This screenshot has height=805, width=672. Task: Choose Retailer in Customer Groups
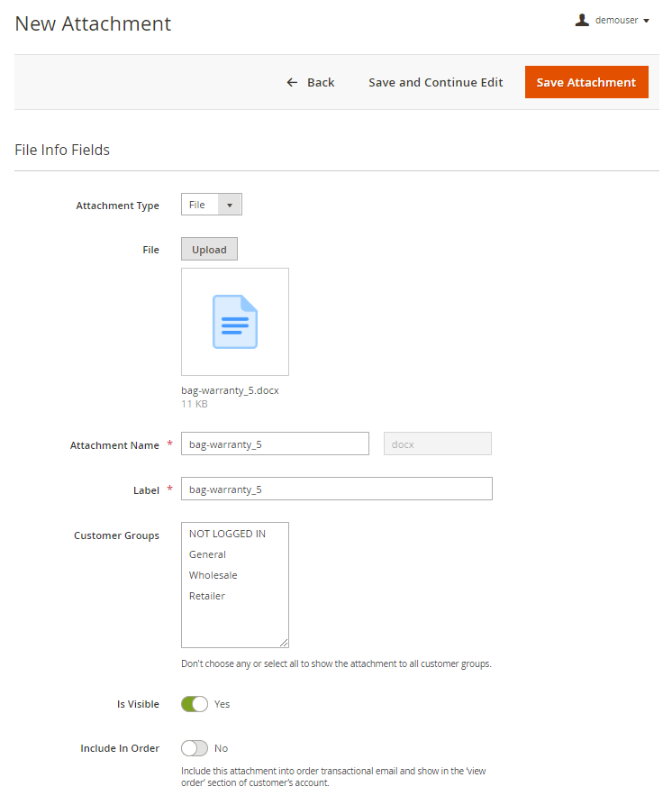pyautogui.click(x=207, y=596)
